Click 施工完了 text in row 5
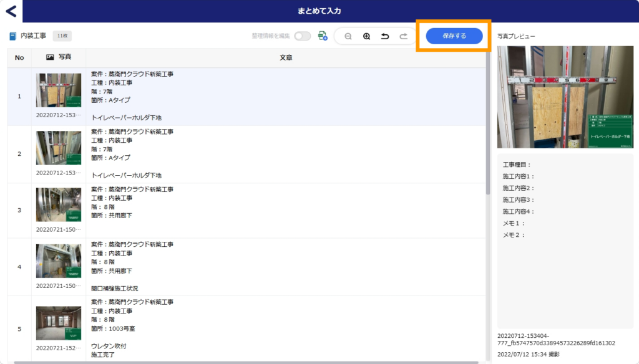This screenshot has width=639, height=364. (103, 355)
